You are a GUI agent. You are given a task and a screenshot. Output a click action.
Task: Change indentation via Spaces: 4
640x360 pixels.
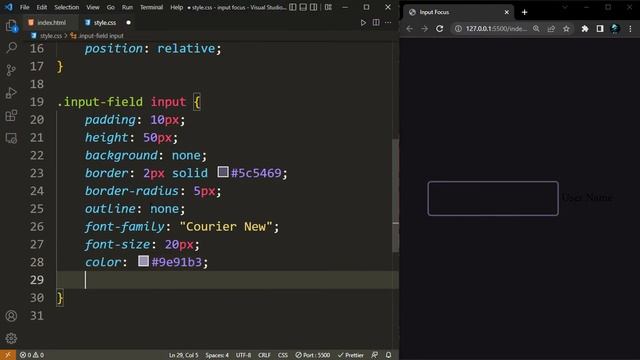[x=217, y=355]
